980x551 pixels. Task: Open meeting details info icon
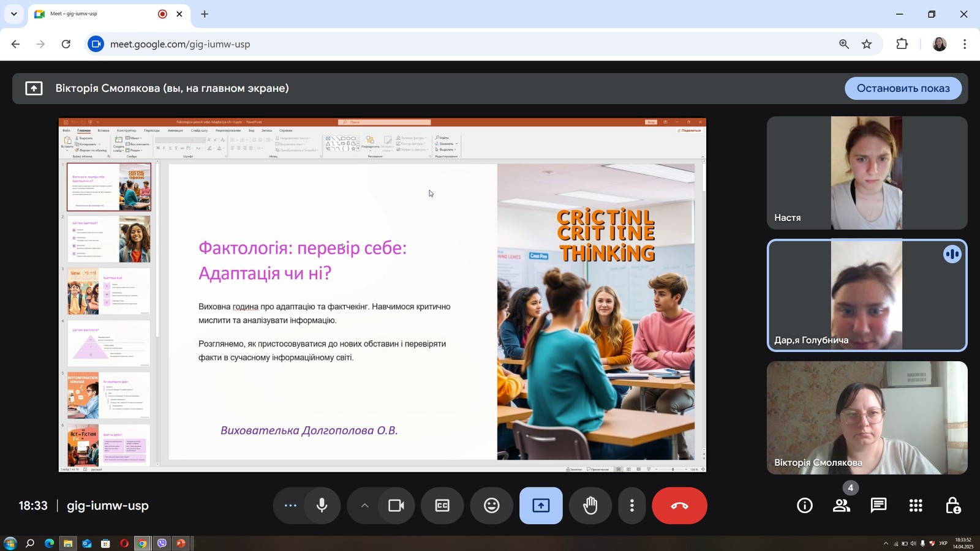(x=805, y=506)
